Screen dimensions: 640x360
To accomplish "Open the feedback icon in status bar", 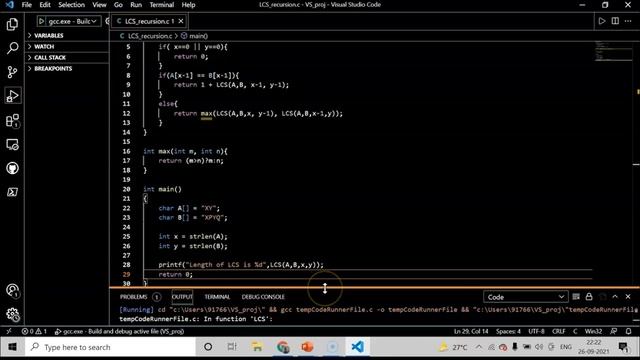I will tap(613, 331).
